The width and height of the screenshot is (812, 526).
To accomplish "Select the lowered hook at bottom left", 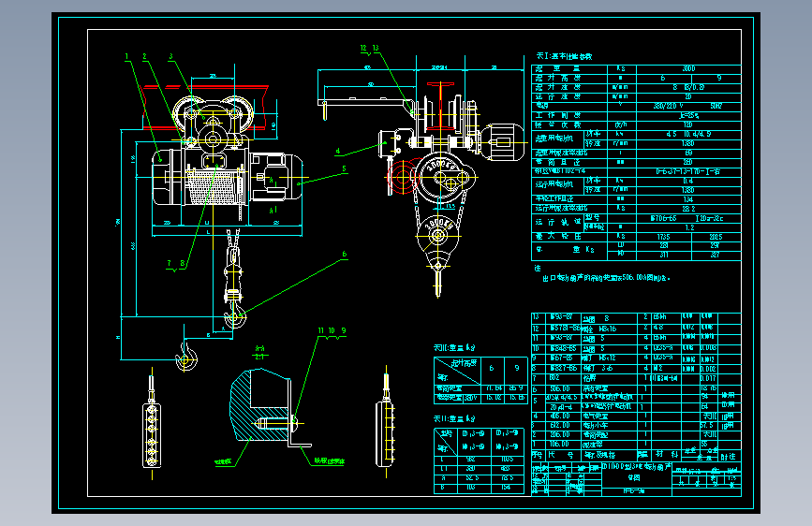I will tap(186, 357).
